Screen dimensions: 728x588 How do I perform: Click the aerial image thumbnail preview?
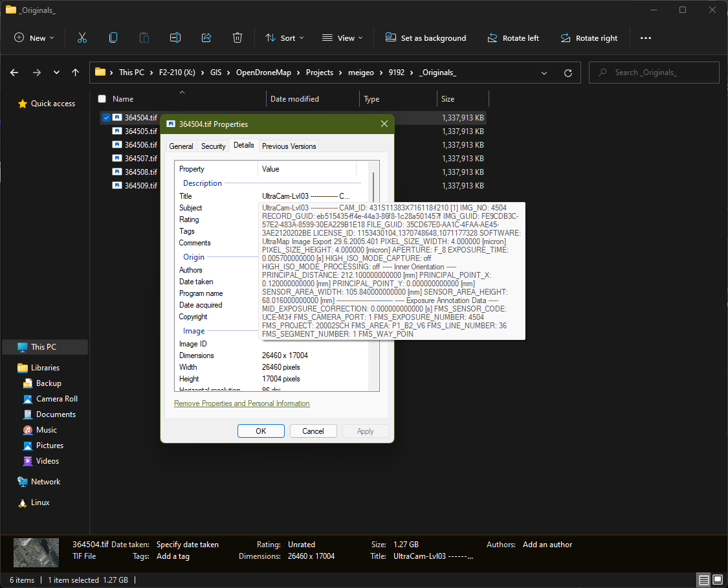point(36,552)
